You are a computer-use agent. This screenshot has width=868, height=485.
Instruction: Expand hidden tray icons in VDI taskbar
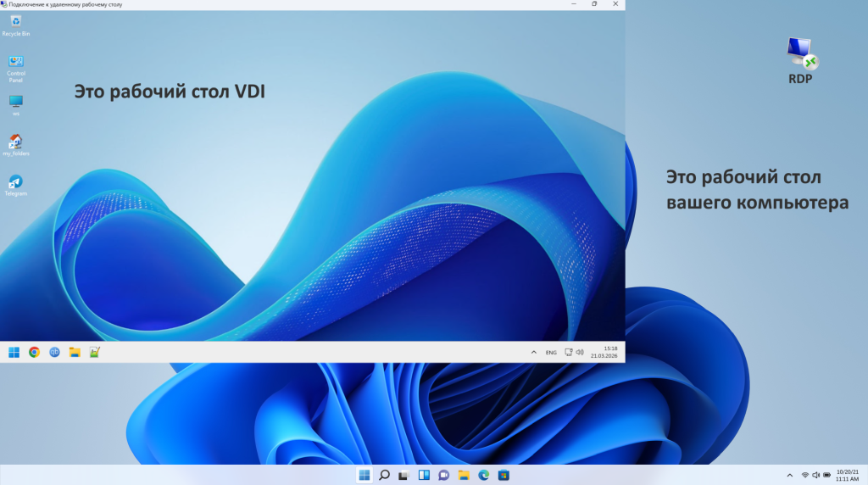coord(533,352)
